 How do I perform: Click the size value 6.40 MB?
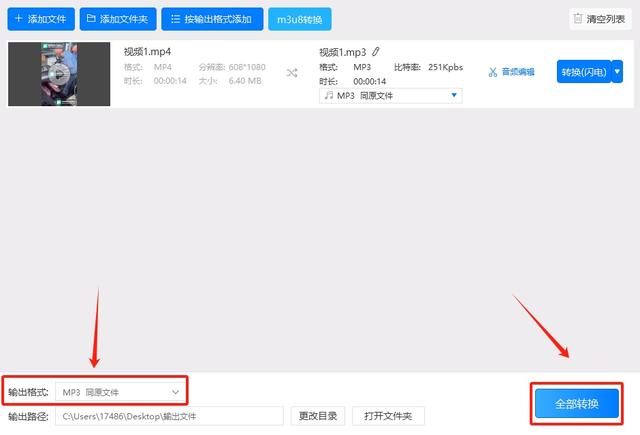tap(245, 81)
